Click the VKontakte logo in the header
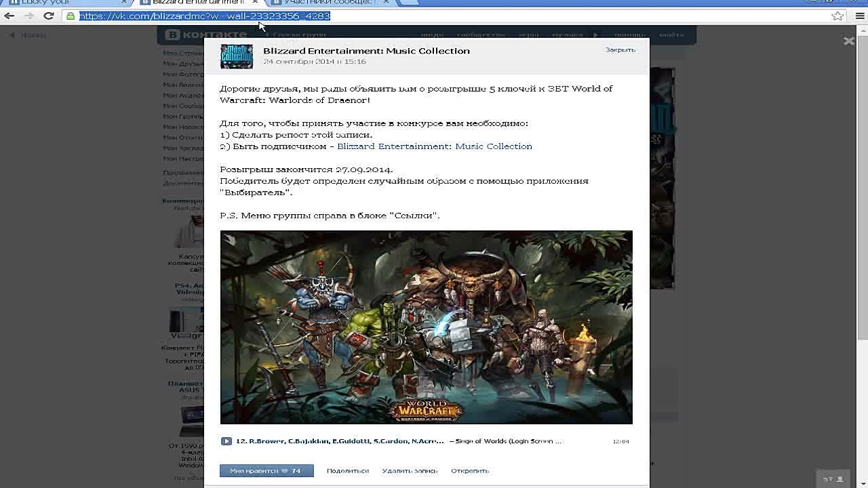Viewport: 868px width, 488px height. (207, 35)
